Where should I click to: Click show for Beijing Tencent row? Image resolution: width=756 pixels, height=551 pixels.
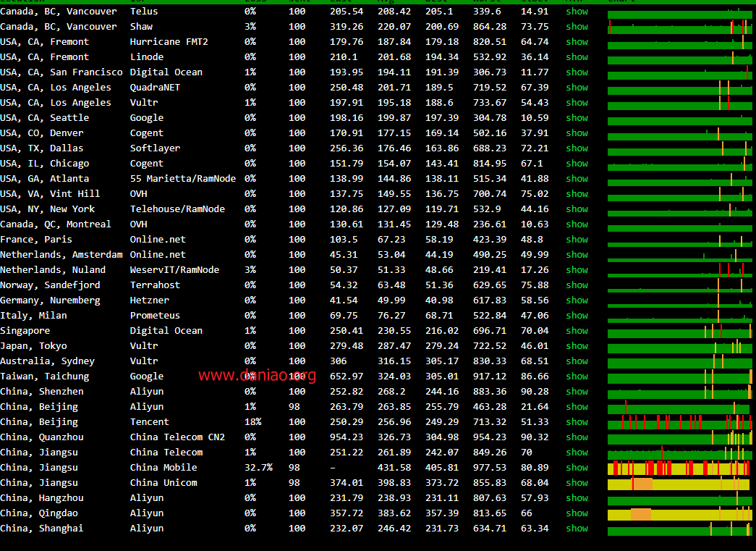[x=577, y=421]
